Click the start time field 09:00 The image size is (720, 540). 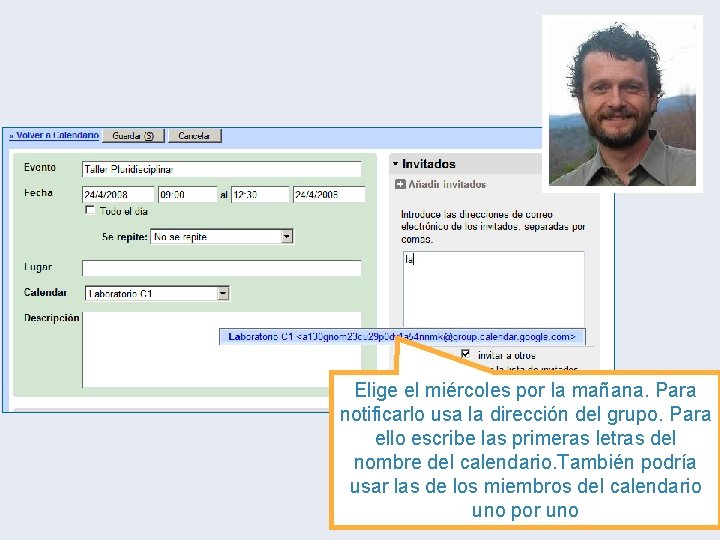point(187,194)
